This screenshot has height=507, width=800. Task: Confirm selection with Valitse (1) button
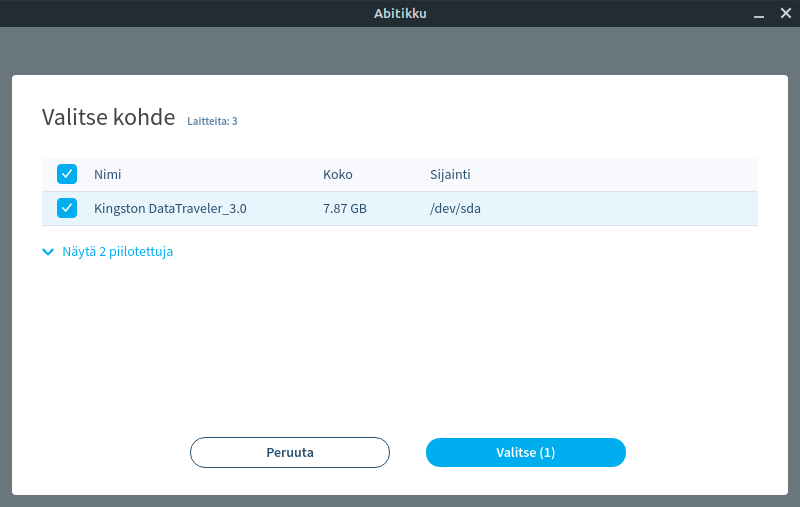(525, 452)
